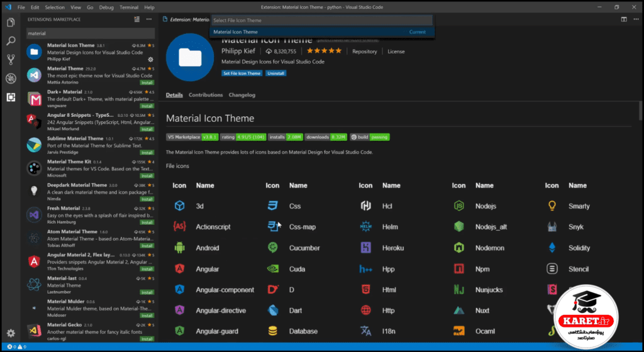This screenshot has width=644, height=352.
Task: Select Material Gecko extension in list
Action: [x=90, y=331]
